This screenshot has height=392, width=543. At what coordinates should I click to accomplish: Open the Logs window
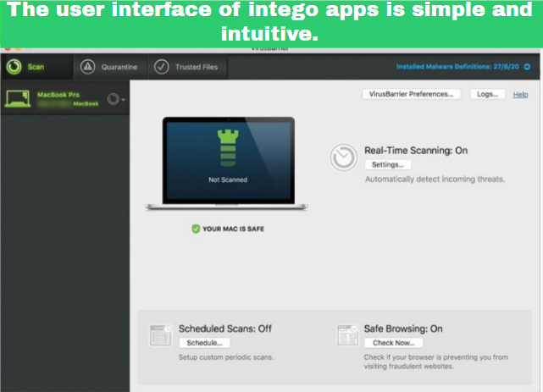(487, 94)
